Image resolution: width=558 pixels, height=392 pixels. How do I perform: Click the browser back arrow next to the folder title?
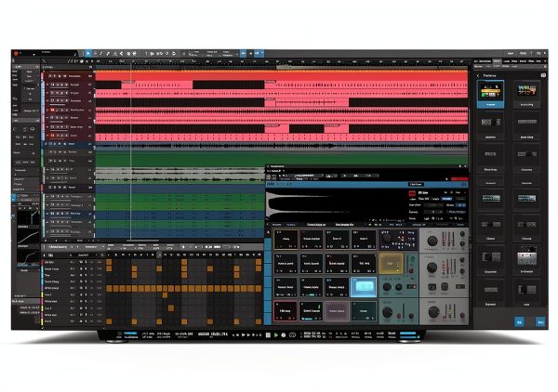[478, 75]
